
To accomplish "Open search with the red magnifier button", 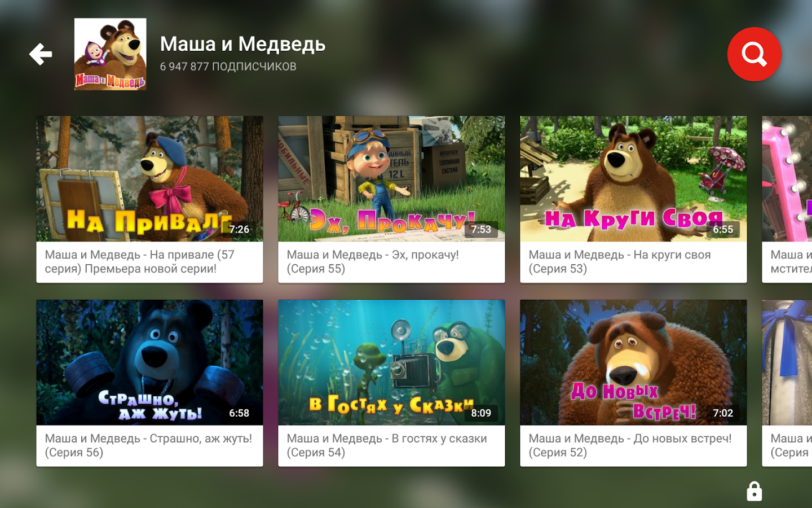I will (754, 54).
